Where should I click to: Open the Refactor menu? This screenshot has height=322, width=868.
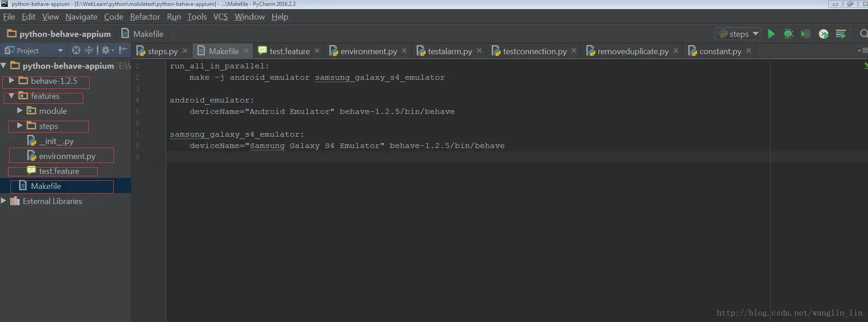[145, 17]
